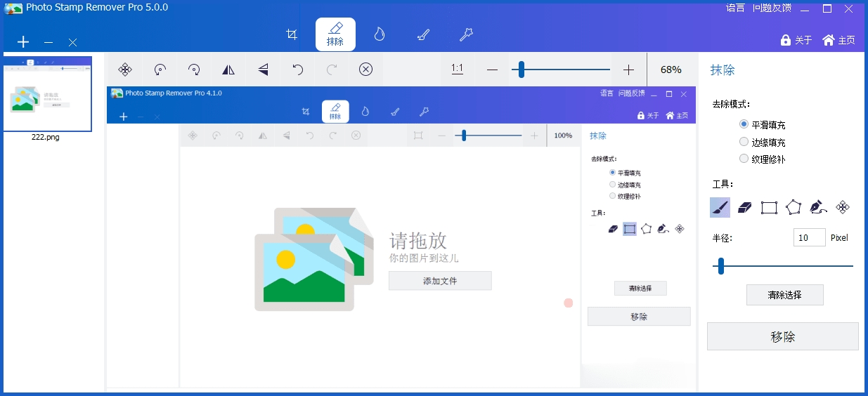Click the circled X cancel icon beside redo
868x396 pixels.
pyautogui.click(x=365, y=69)
